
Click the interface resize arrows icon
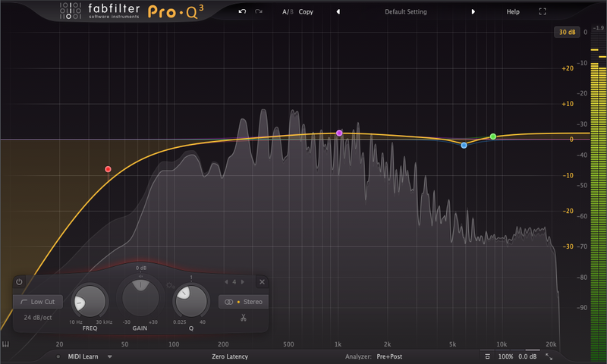coord(549,356)
